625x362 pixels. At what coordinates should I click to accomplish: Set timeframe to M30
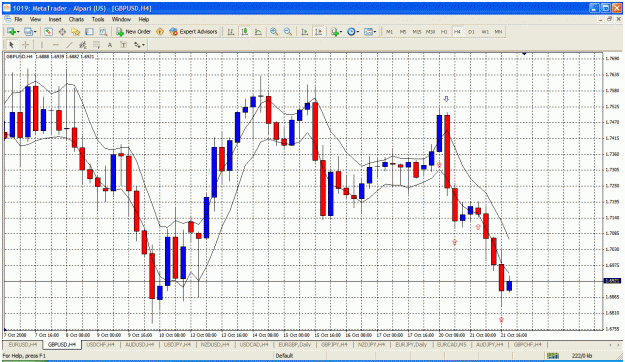(430, 32)
